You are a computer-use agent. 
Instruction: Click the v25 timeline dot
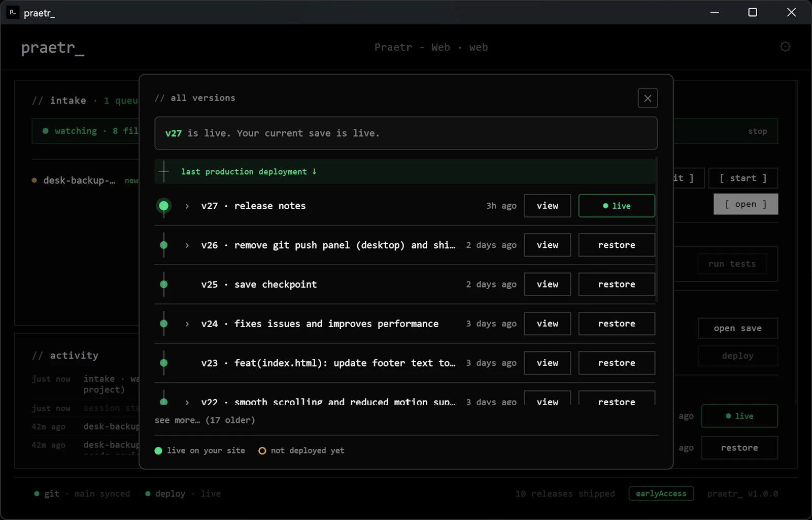pos(163,284)
